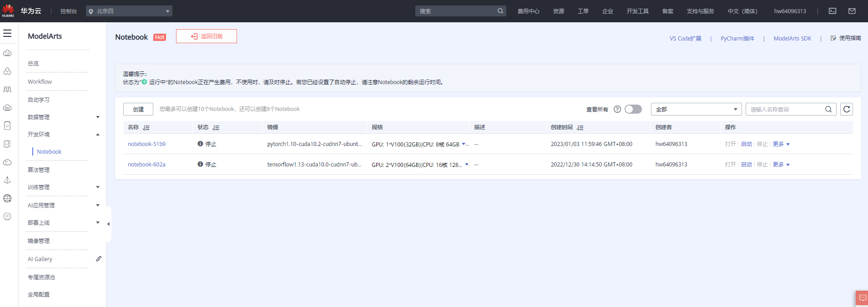Select 总览 in the sidebar
Viewport: 868px width, 307px height.
click(x=33, y=64)
